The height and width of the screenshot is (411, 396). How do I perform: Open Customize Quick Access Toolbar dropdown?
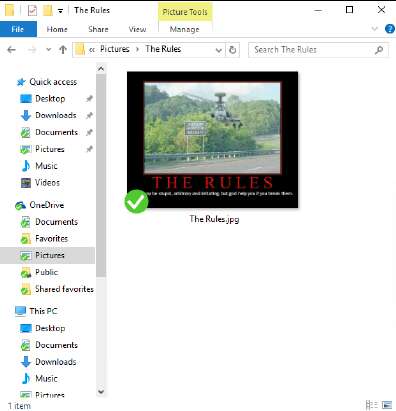[x=60, y=11]
